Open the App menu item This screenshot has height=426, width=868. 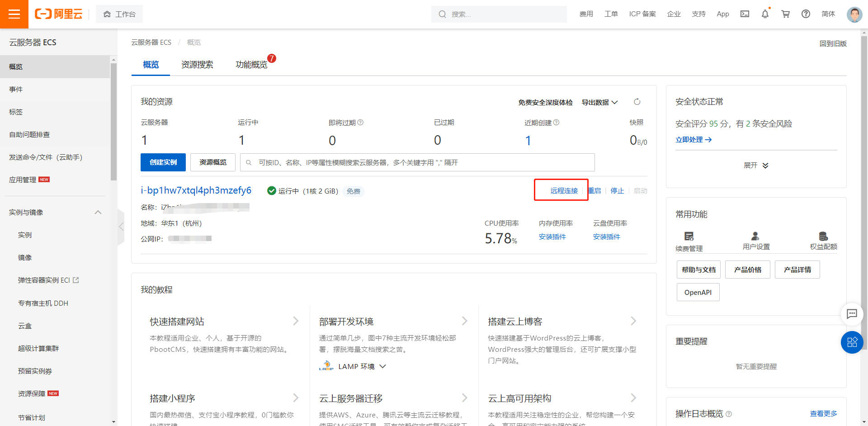(723, 14)
